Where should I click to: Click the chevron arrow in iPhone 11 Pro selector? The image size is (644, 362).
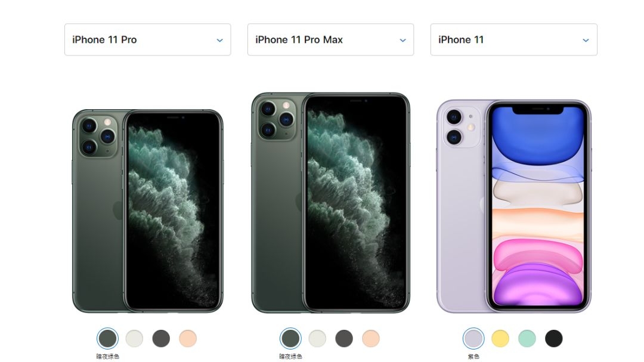point(219,41)
